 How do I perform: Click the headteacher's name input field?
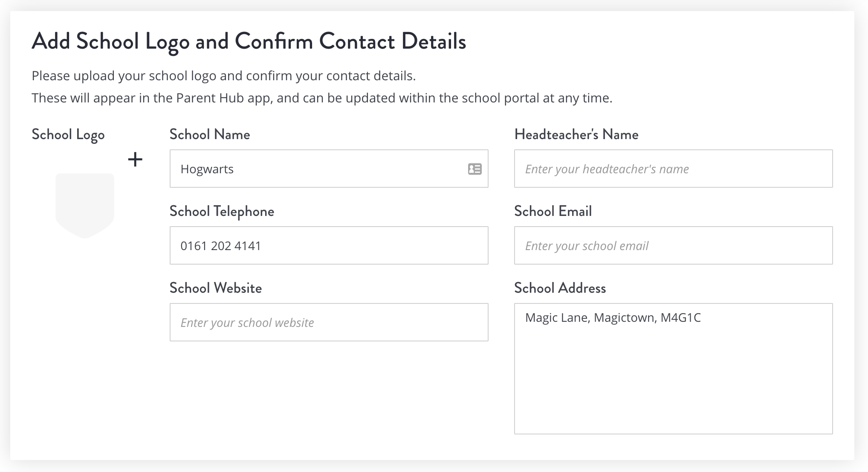coord(673,169)
